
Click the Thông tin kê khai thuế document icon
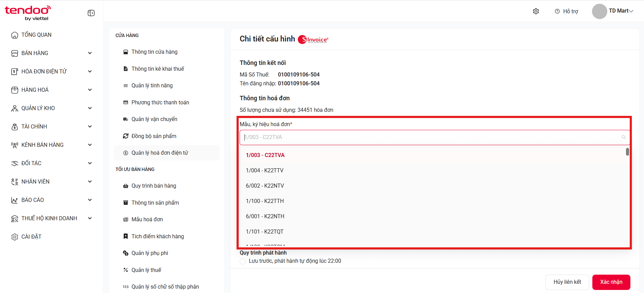[x=126, y=69]
